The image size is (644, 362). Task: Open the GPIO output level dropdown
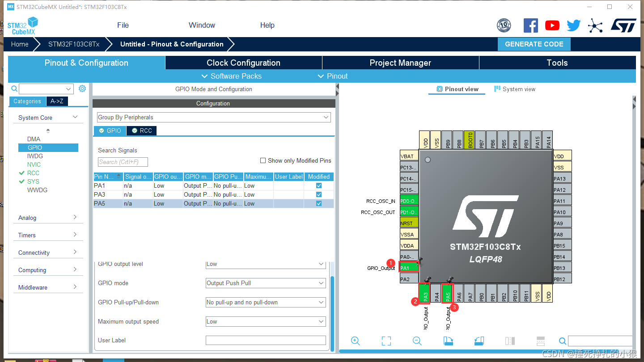click(x=266, y=264)
